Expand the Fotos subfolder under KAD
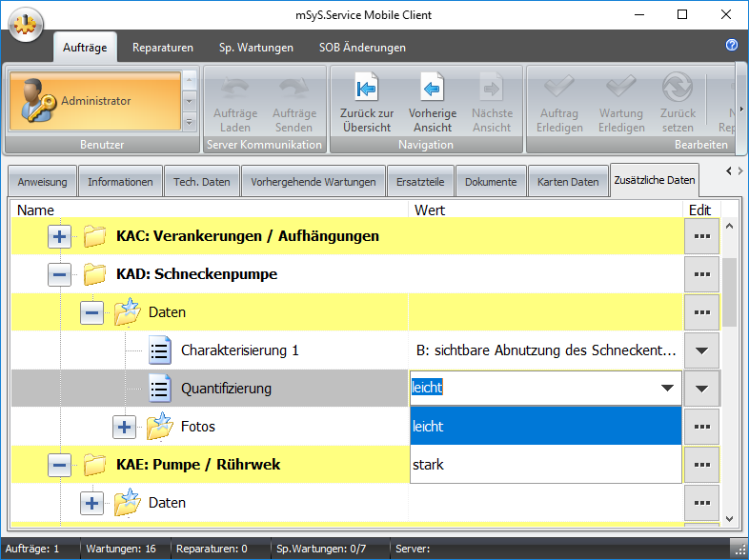749x560 pixels. 124,427
